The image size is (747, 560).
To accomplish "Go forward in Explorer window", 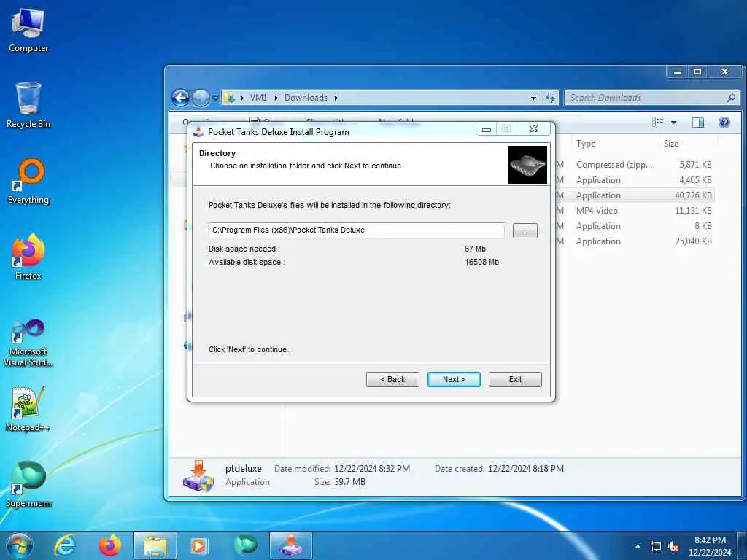I will click(201, 98).
